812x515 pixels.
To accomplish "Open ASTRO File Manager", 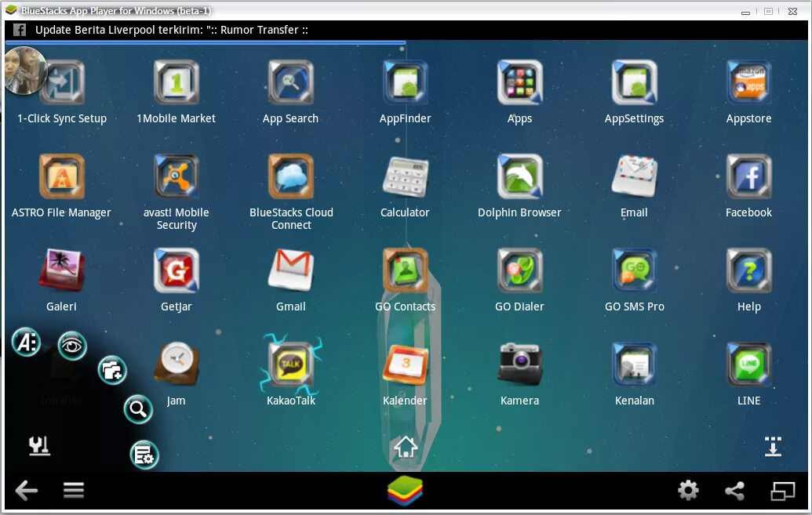I will [62, 176].
